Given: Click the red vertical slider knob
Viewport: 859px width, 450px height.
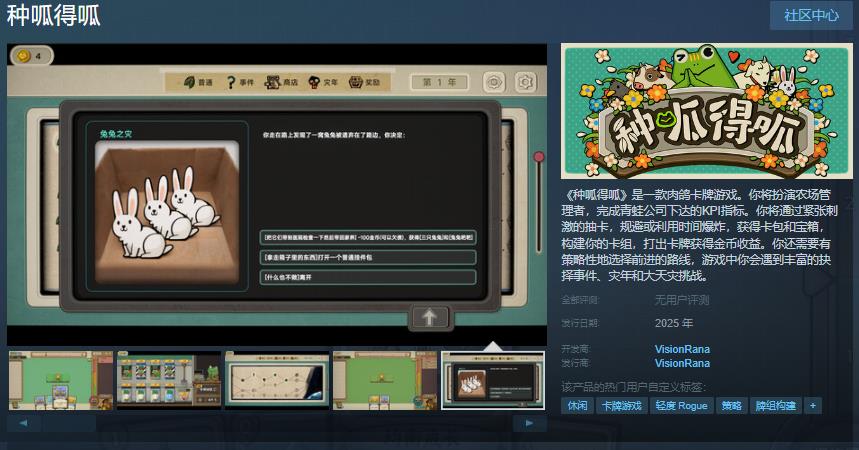Looking at the screenshot, I should pyautogui.click(x=539, y=157).
